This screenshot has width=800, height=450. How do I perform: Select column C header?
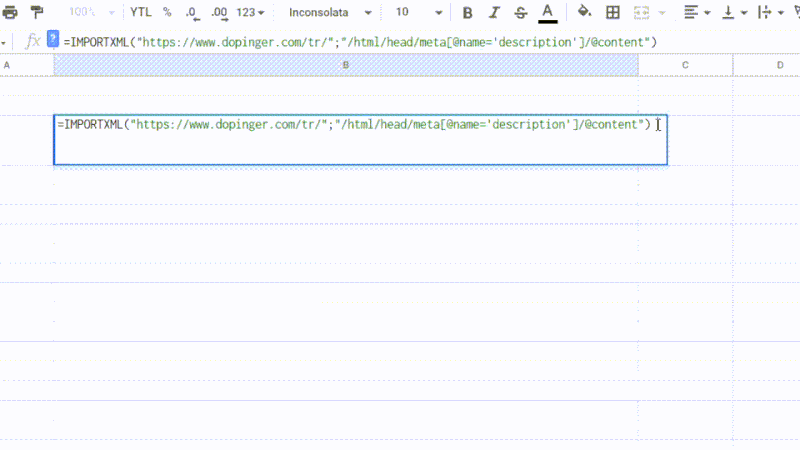pyautogui.click(x=685, y=65)
